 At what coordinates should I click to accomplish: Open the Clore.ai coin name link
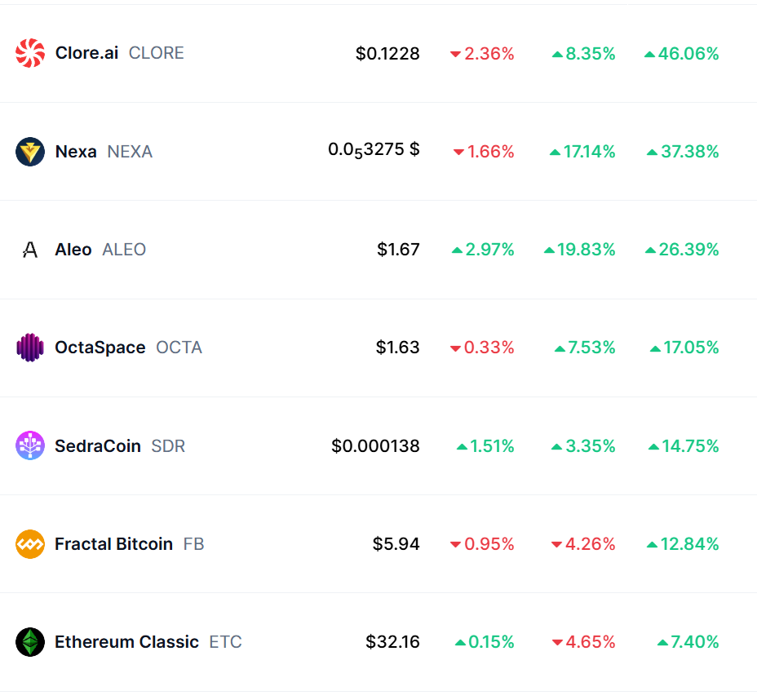(87, 53)
